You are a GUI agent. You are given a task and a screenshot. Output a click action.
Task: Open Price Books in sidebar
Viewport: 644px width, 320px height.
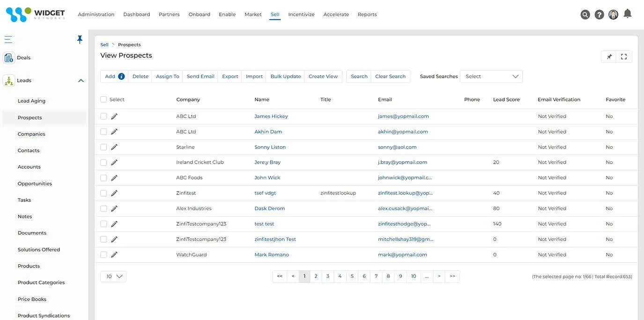[x=32, y=299]
